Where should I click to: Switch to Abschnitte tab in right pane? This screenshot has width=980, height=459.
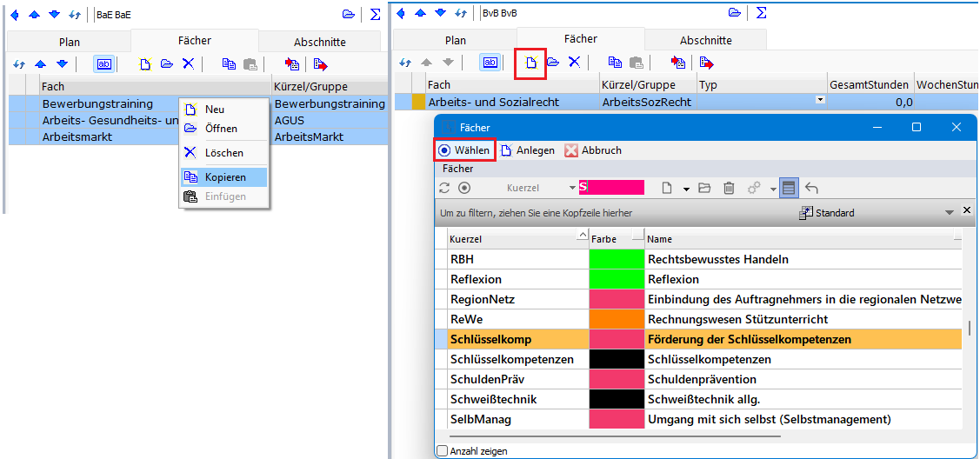click(x=705, y=40)
